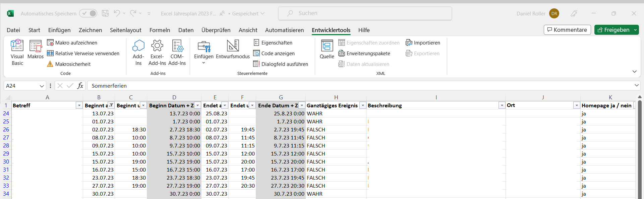
Task: Open Makrosicherheit settings
Action: coord(69,64)
